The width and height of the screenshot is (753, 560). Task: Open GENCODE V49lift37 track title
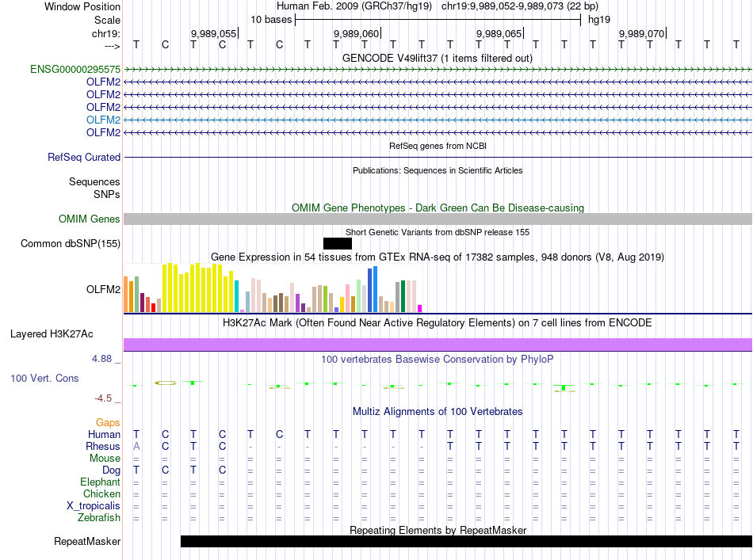point(437,58)
